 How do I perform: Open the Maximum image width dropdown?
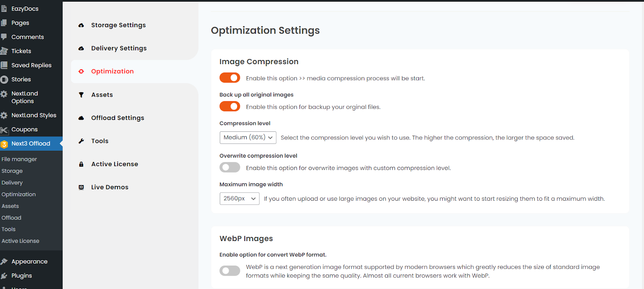(x=239, y=198)
